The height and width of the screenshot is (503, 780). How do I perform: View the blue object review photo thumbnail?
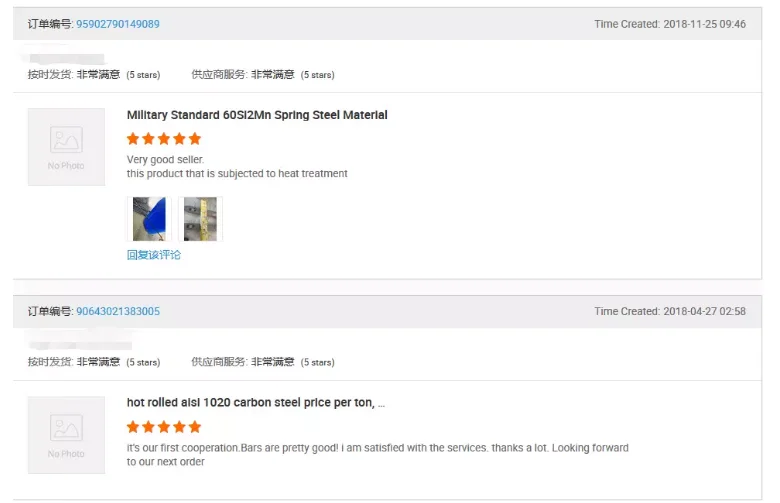149,218
